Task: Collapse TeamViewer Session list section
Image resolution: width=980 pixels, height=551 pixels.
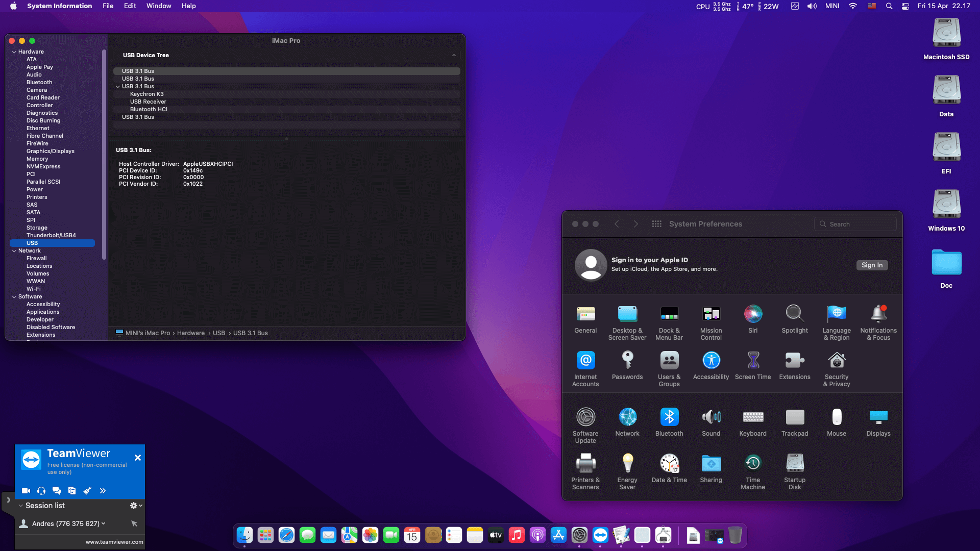Action: (21, 506)
